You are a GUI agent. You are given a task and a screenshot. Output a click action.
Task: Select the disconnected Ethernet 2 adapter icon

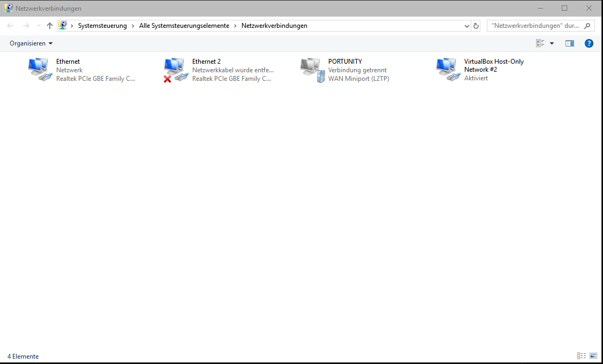click(176, 70)
